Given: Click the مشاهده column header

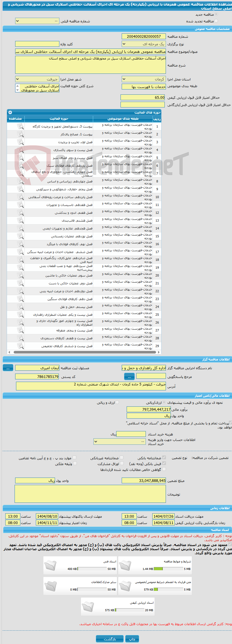Looking at the screenshot, I should [x=16, y=119].
